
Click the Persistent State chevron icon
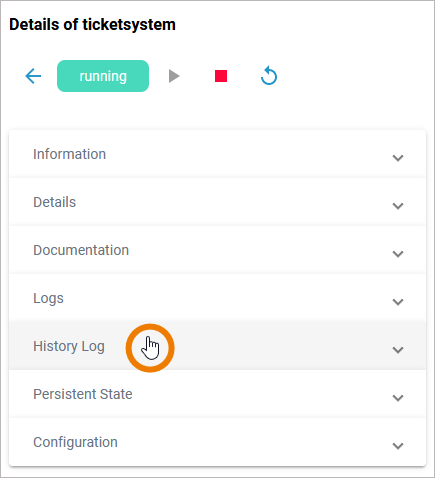click(x=398, y=398)
